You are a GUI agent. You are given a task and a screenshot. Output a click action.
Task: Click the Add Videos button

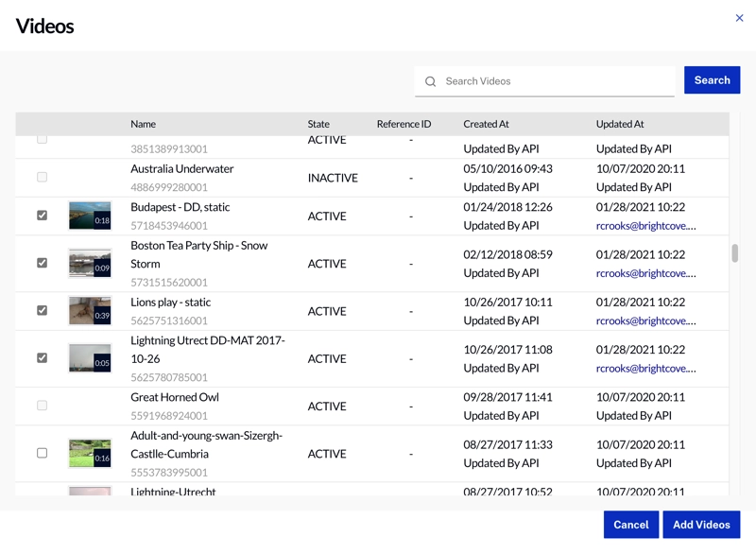[701, 525]
